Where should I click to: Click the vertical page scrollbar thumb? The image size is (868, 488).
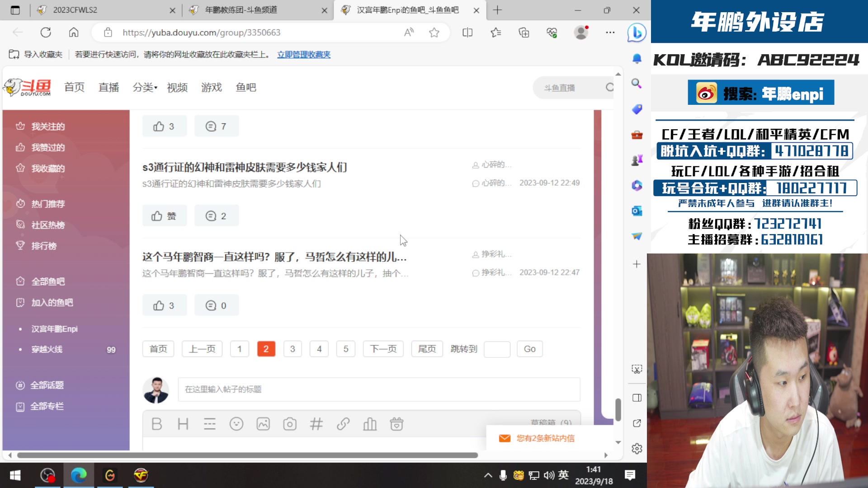[618, 409]
